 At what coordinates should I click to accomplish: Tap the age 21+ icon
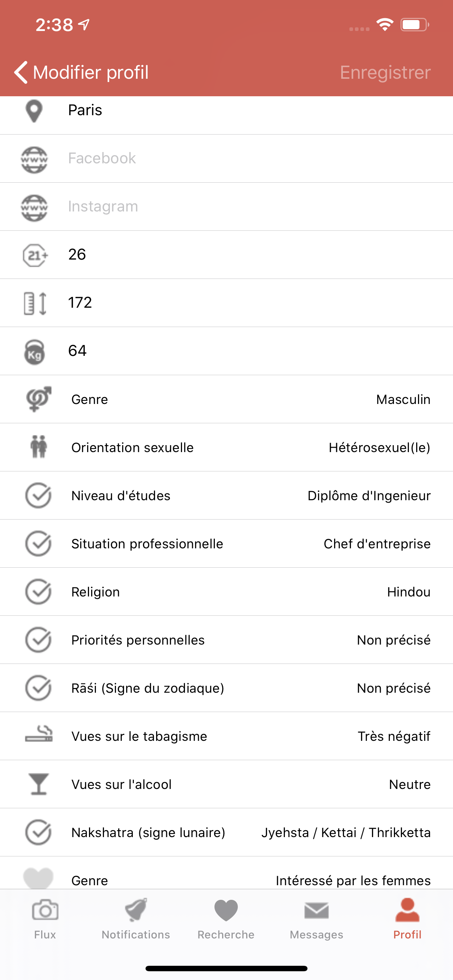[35, 255]
